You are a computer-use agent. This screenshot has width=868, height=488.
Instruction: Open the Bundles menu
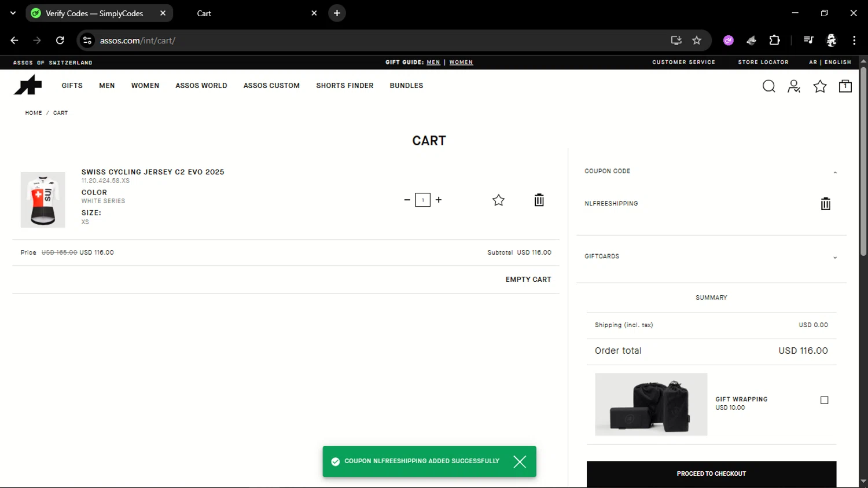pos(406,86)
